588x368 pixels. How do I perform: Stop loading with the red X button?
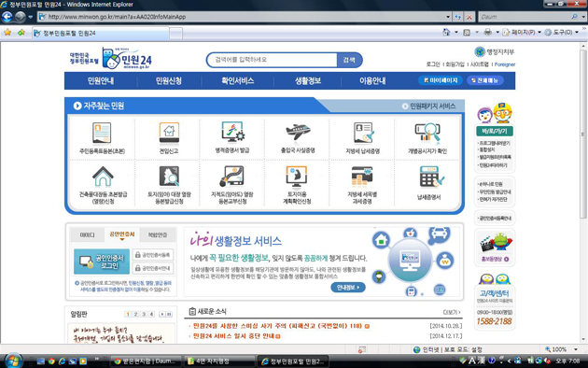[x=469, y=17]
